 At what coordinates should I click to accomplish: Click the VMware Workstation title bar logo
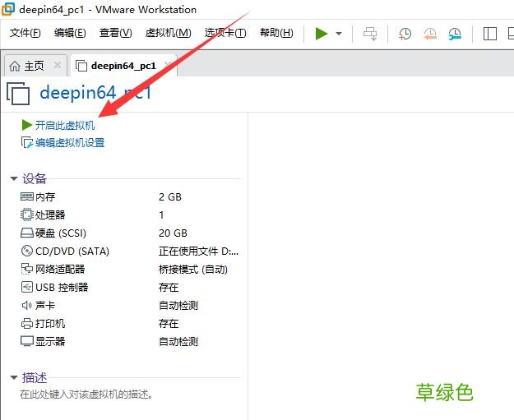click(x=8, y=8)
